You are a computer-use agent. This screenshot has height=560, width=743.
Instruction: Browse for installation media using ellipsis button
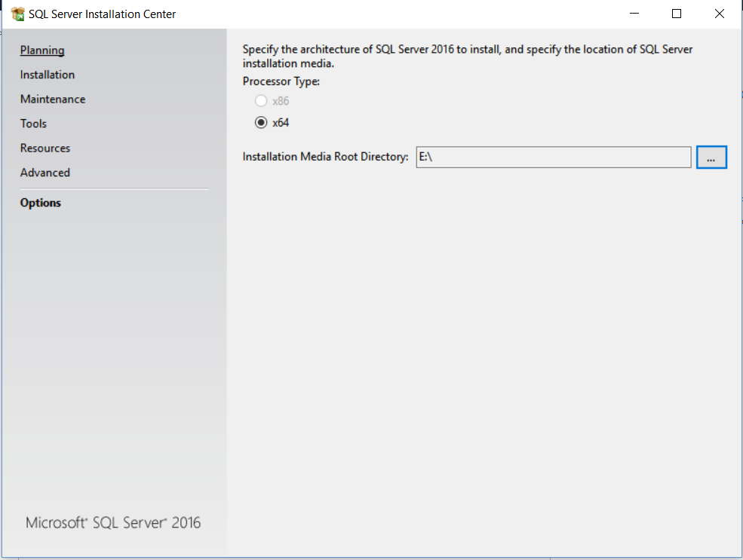pos(711,158)
